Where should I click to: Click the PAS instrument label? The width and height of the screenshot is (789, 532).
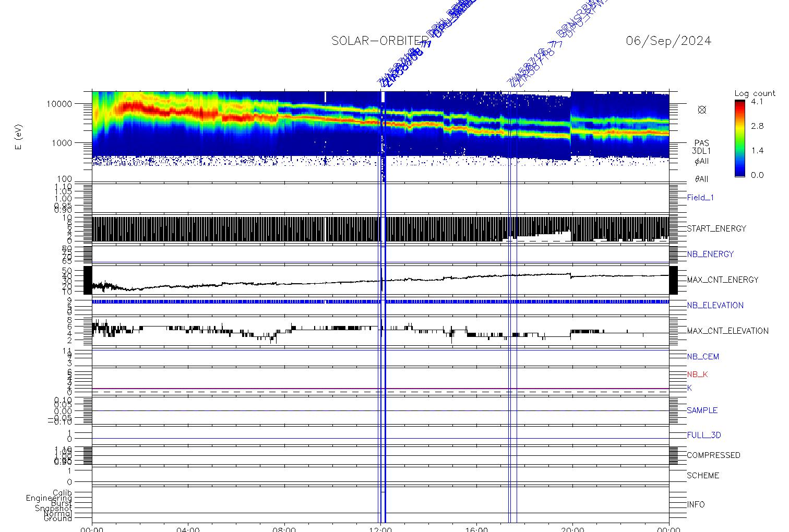click(702, 143)
